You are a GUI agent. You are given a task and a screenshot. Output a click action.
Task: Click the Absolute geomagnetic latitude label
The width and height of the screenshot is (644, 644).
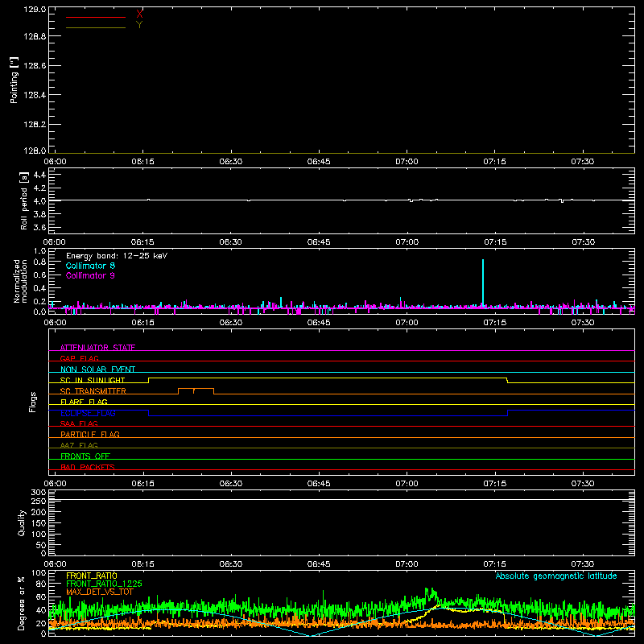tap(556, 576)
